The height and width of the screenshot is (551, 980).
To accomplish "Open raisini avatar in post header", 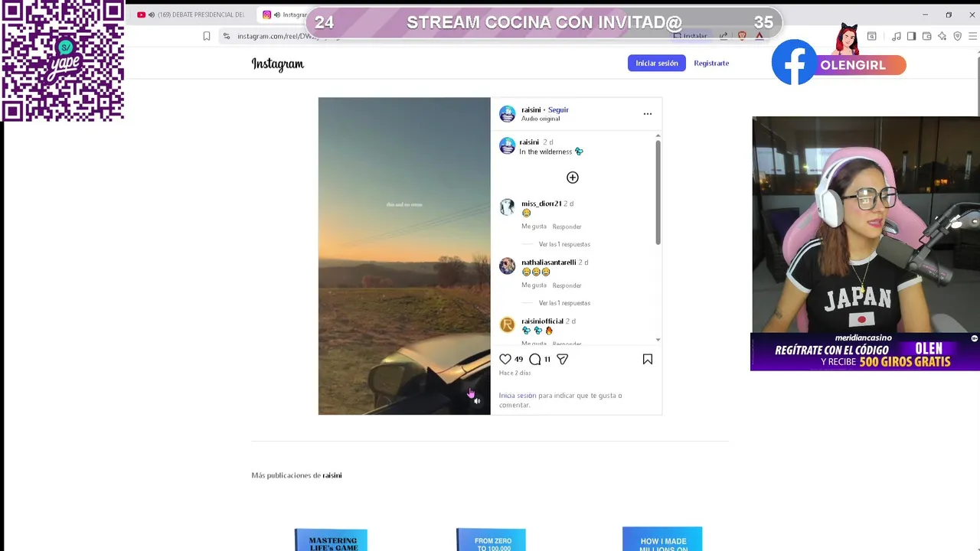I will (x=507, y=114).
